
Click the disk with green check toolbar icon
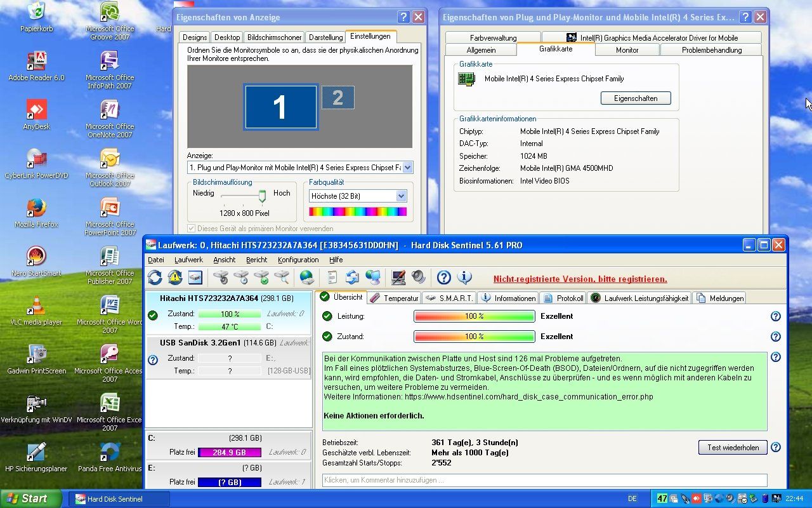[x=261, y=277]
